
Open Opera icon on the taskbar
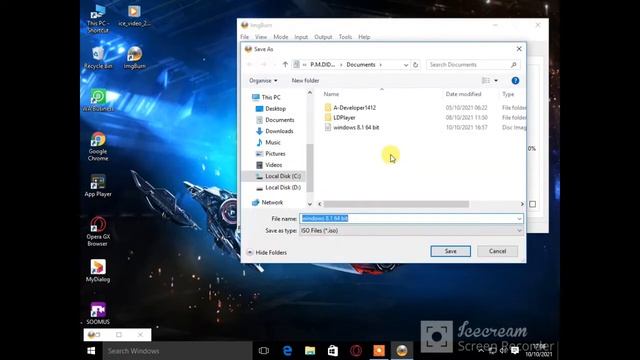[356, 351]
